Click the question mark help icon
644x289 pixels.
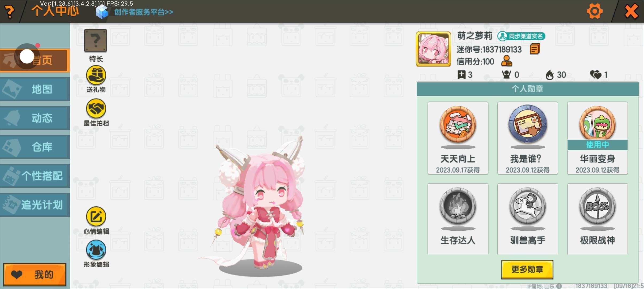(10, 12)
